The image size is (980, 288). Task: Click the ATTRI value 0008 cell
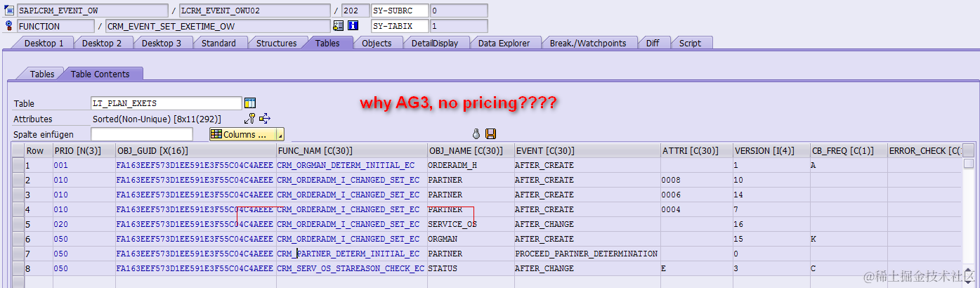tap(696, 180)
